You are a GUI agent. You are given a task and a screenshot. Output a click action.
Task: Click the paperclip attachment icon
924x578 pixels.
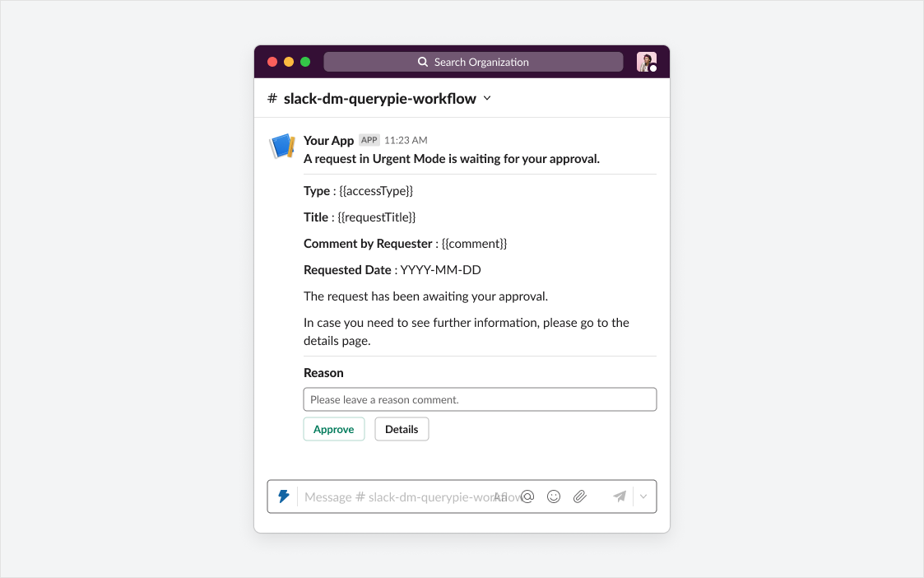point(580,496)
